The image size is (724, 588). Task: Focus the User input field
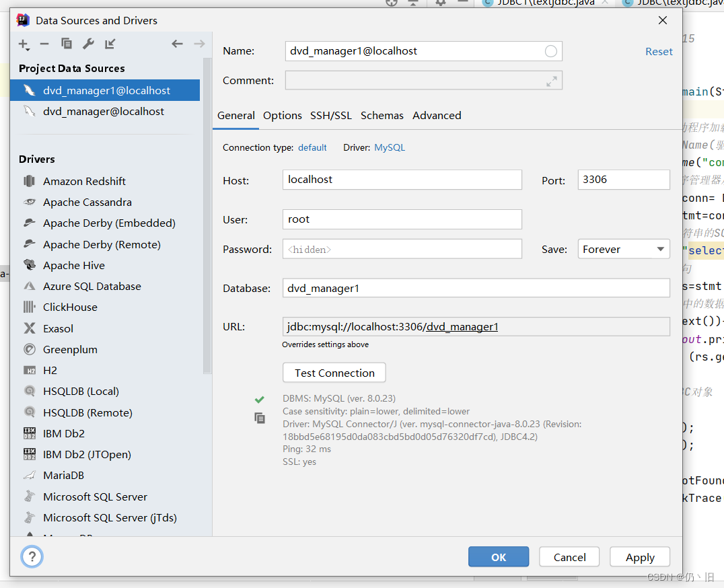(x=402, y=219)
